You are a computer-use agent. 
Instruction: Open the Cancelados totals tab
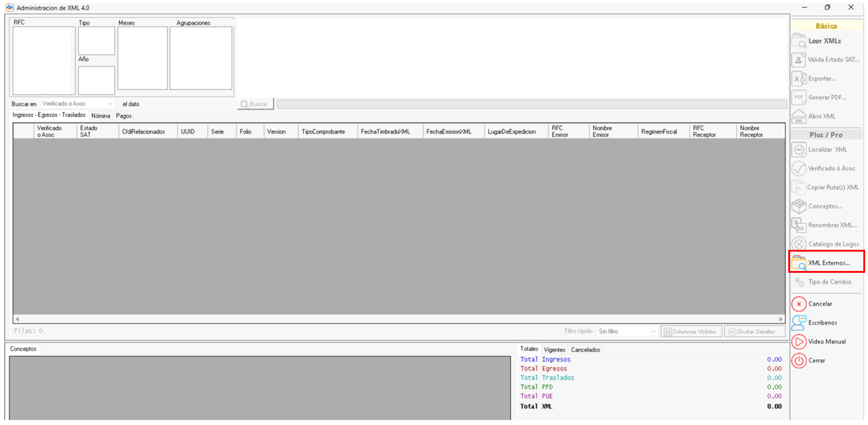(585, 349)
